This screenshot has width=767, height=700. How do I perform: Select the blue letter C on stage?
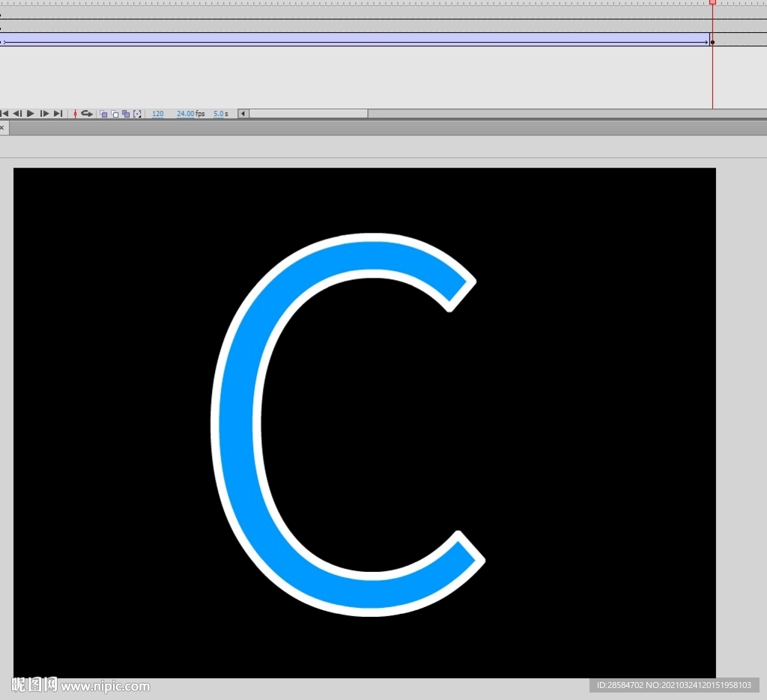(237, 425)
